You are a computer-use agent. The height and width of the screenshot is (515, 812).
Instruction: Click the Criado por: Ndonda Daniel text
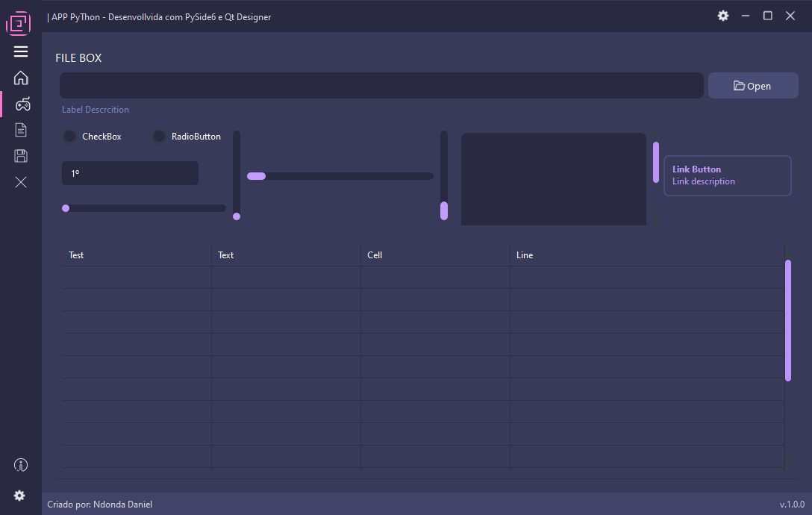[x=99, y=504]
